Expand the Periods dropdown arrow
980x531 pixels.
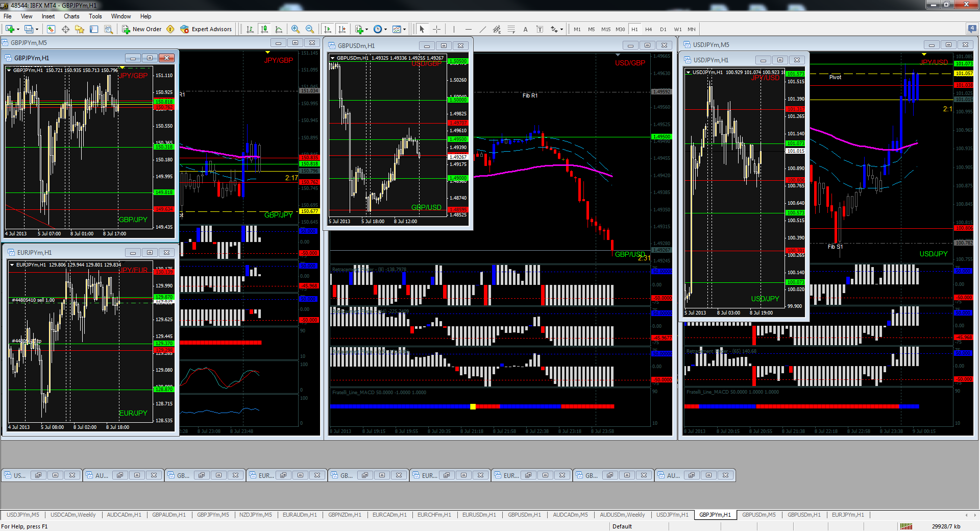point(385,29)
